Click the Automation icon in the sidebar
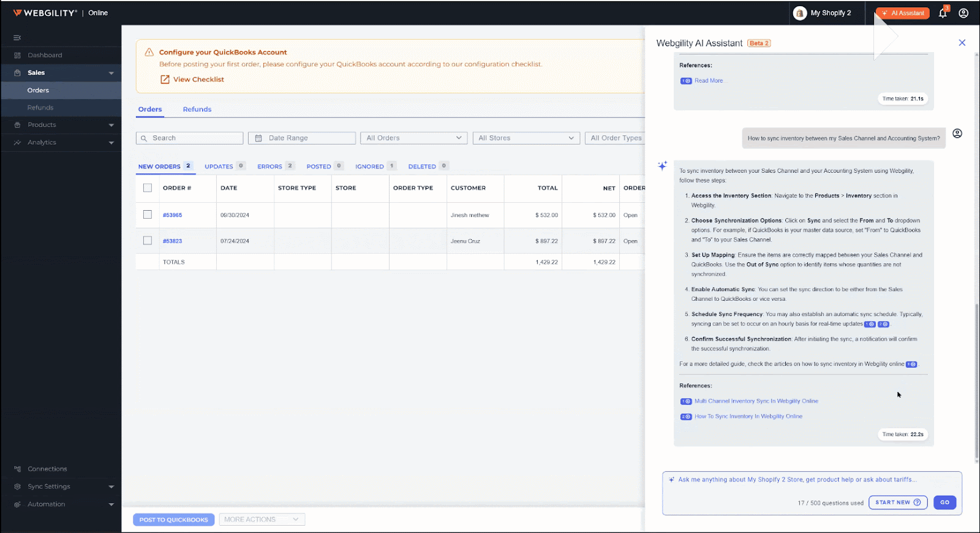 click(17, 505)
